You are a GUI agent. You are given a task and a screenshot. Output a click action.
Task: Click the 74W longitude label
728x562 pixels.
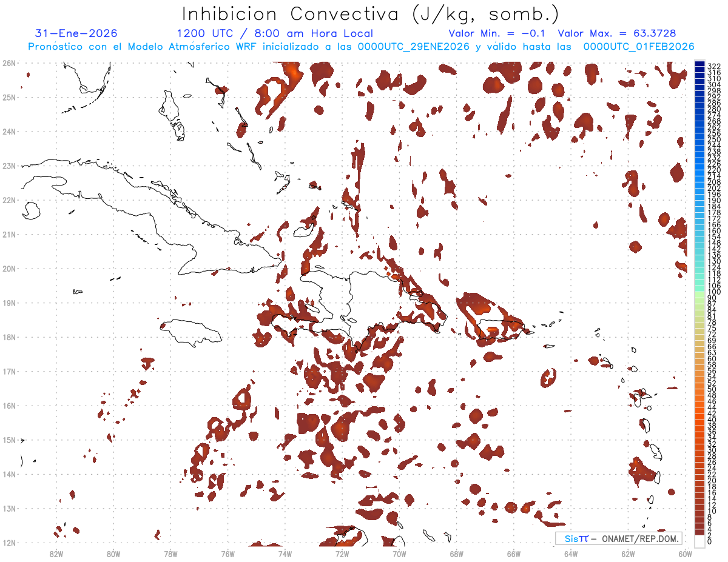coord(285,554)
